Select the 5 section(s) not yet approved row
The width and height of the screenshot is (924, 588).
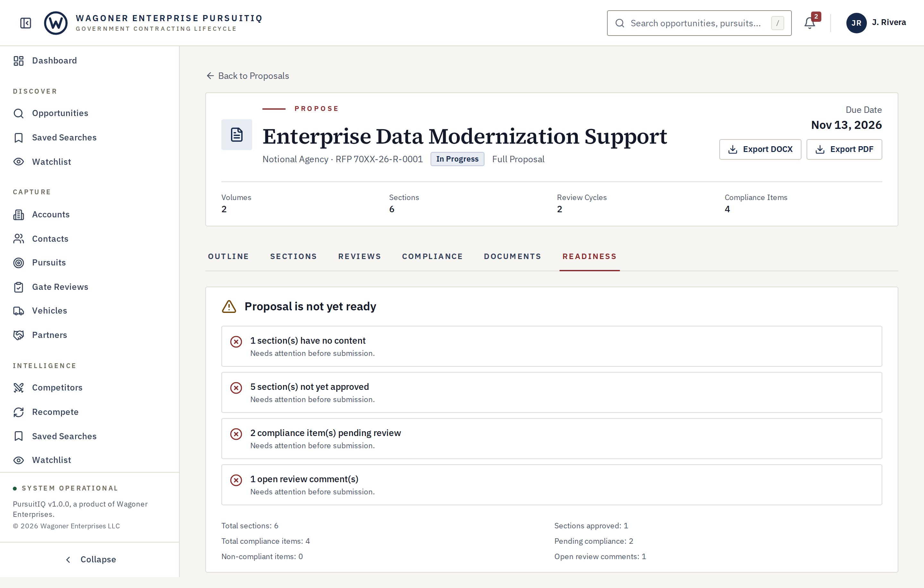tap(552, 392)
